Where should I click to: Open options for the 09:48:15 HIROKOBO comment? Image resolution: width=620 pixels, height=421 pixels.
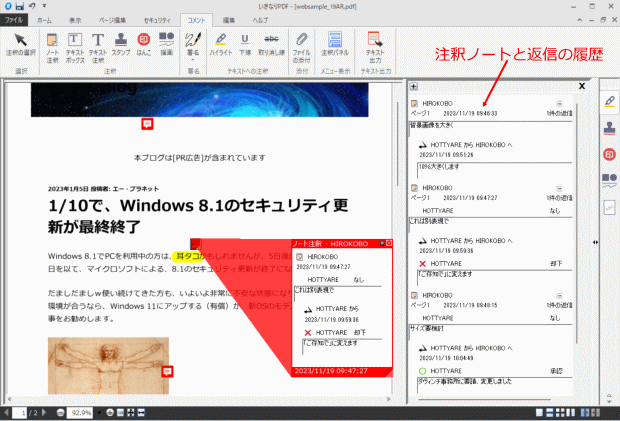[x=560, y=296]
